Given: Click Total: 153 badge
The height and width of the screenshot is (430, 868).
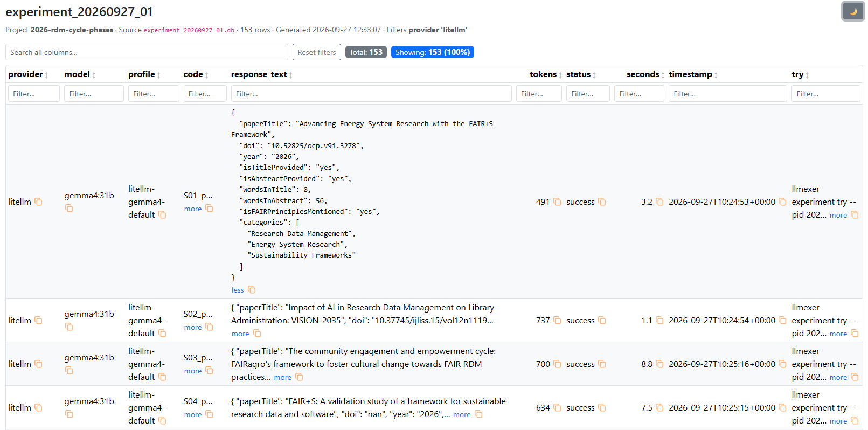Looking at the screenshot, I should (x=366, y=52).
